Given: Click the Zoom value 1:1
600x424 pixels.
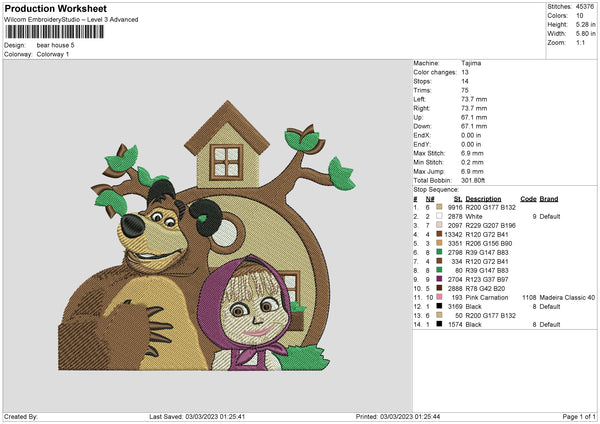Looking at the screenshot, I should point(580,42).
